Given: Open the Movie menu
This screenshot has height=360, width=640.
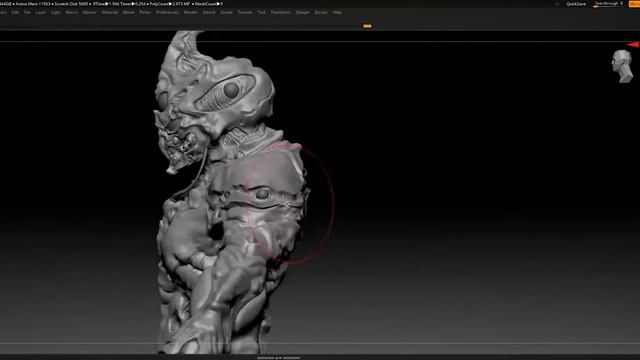Looking at the screenshot, I should (129, 12).
